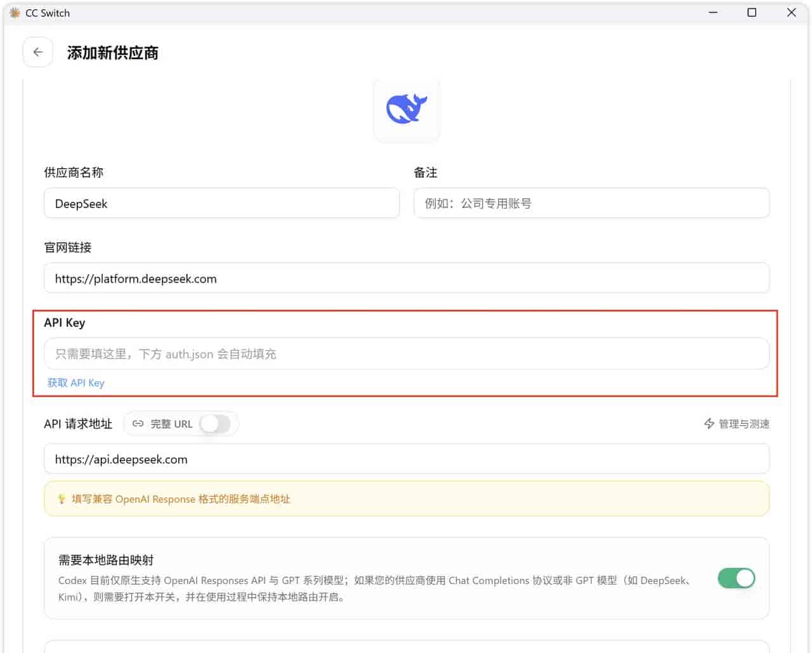This screenshot has width=812, height=653.
Task: Click the 官网链接 label
Action: pos(68,247)
